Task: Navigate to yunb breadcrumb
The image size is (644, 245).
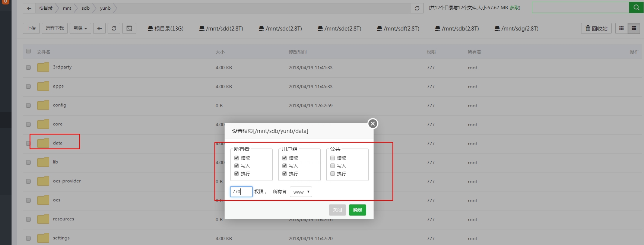Action: (105, 8)
